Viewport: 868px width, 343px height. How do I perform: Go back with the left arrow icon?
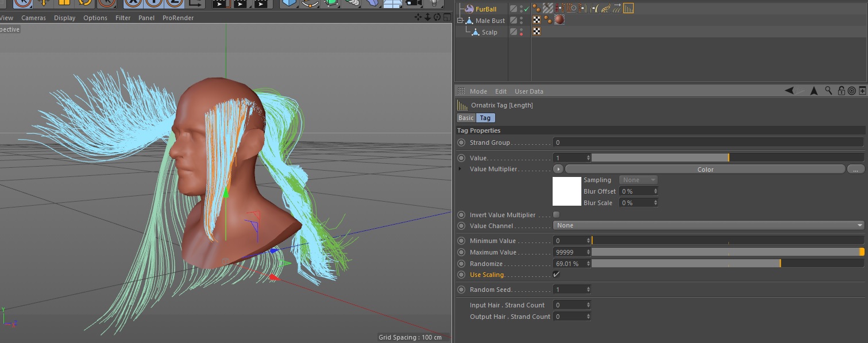point(790,91)
